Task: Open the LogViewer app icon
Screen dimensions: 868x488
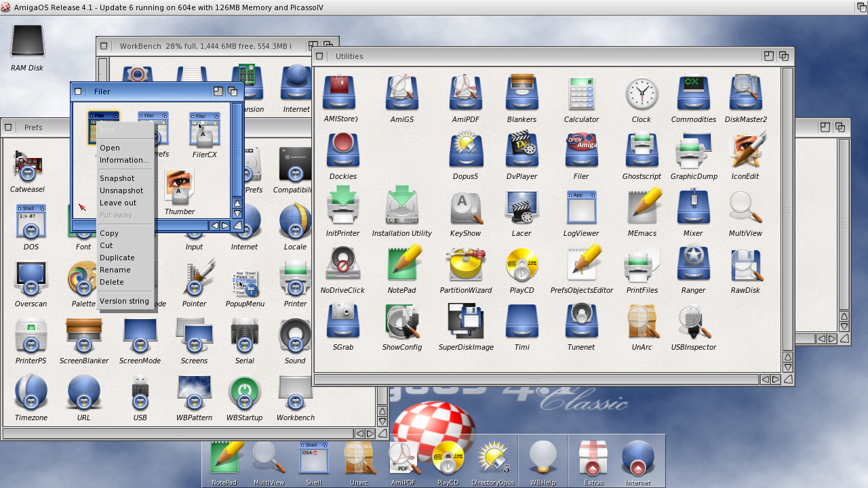Action: (x=581, y=207)
